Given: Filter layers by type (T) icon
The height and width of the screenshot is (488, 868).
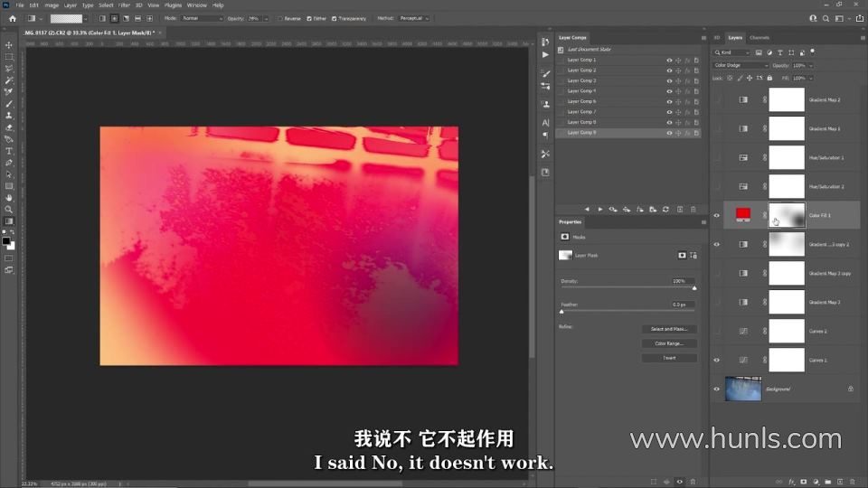Looking at the screenshot, I should (x=780, y=52).
